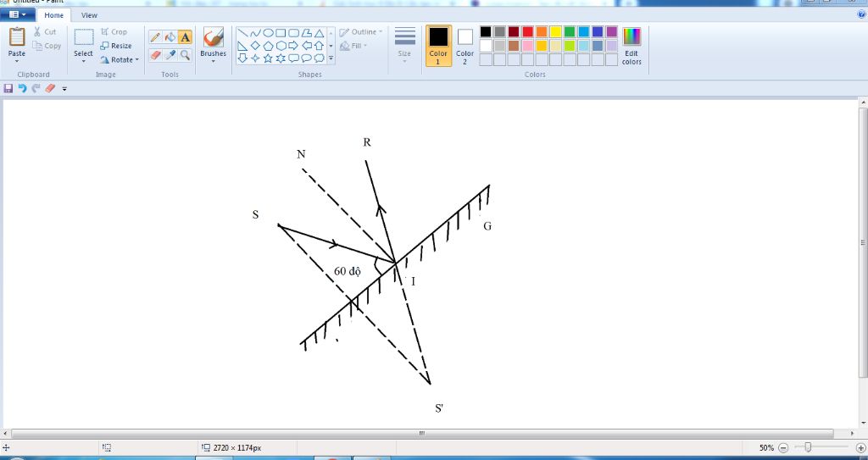Switch to the View tab
Image resolution: width=868 pixels, height=460 pixels.
(x=89, y=15)
